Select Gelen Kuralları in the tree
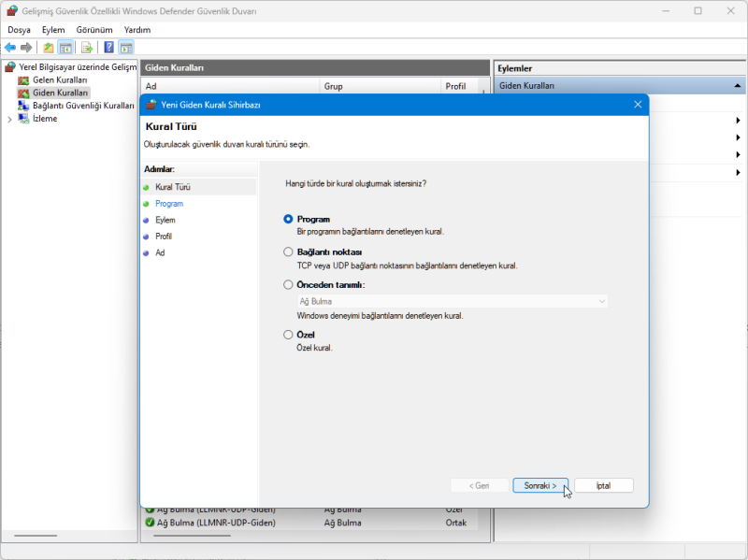Image resolution: width=748 pixels, height=560 pixels. pos(59,80)
